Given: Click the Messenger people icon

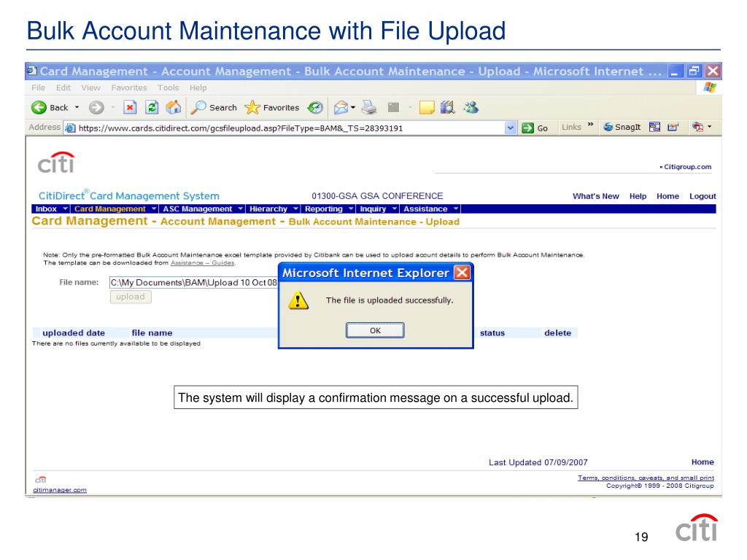Looking at the screenshot, I should tap(471, 108).
